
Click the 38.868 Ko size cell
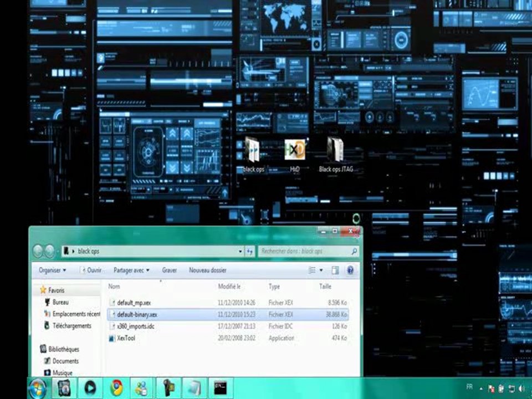click(336, 315)
